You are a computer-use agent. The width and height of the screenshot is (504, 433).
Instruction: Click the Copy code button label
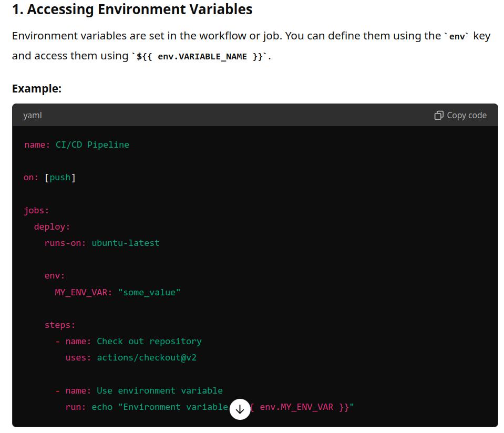tap(467, 115)
